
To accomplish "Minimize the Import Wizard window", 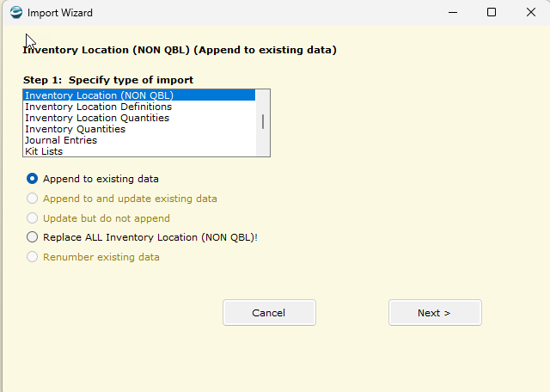I will tap(453, 13).
